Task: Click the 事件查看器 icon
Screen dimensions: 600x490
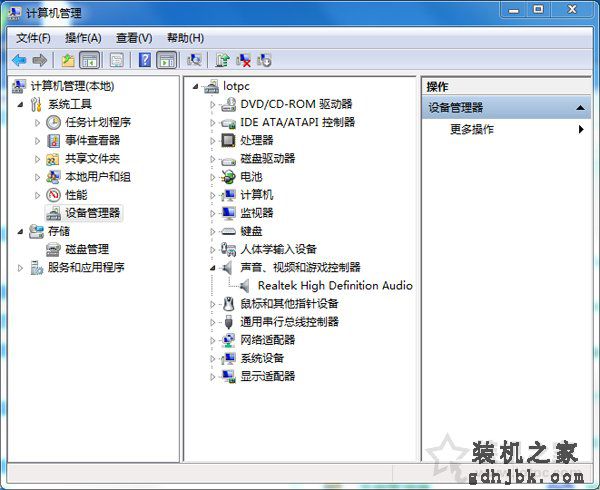Action: click(53, 140)
